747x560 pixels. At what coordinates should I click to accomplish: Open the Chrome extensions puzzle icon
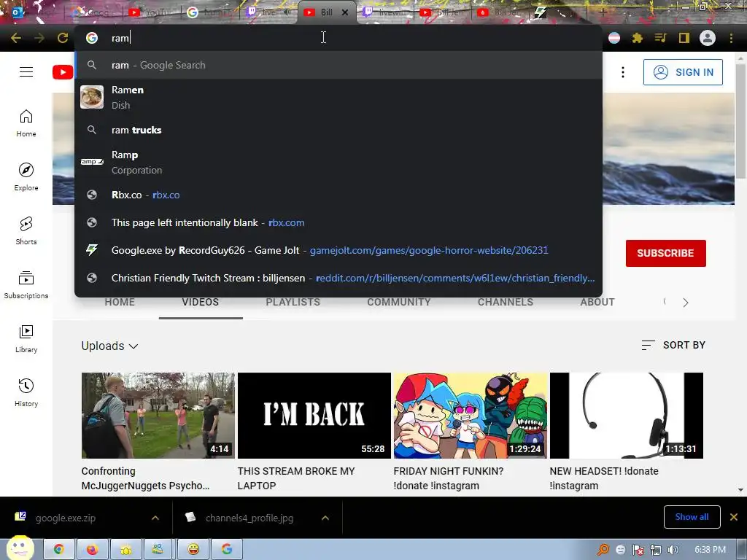(x=638, y=38)
